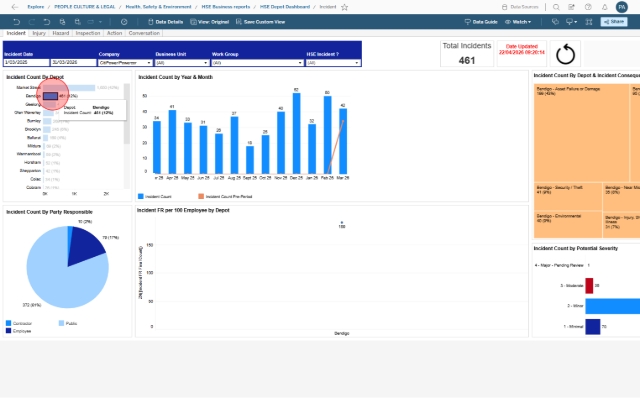The image size is (640, 398).
Task: Switch to the Conversation tab
Action: [x=144, y=33]
